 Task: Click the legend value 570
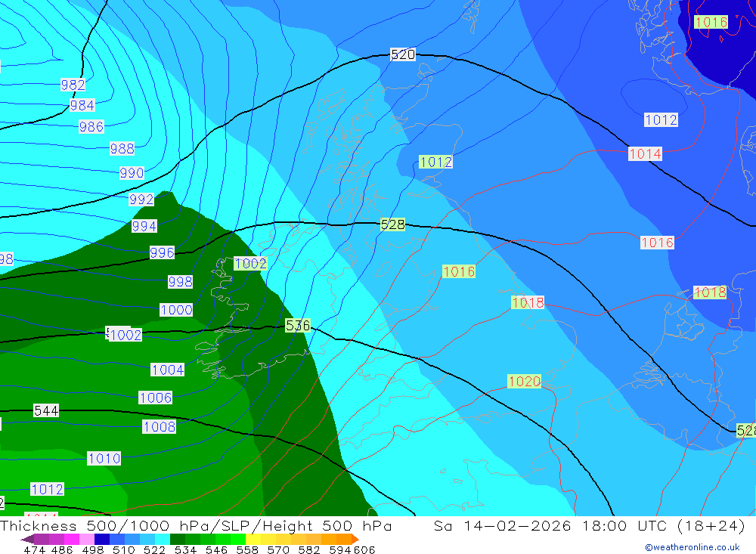(278, 550)
